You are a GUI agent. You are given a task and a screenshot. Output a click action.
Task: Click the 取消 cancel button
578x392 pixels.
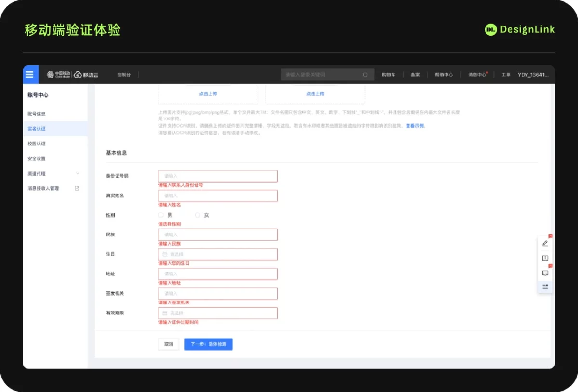click(168, 344)
